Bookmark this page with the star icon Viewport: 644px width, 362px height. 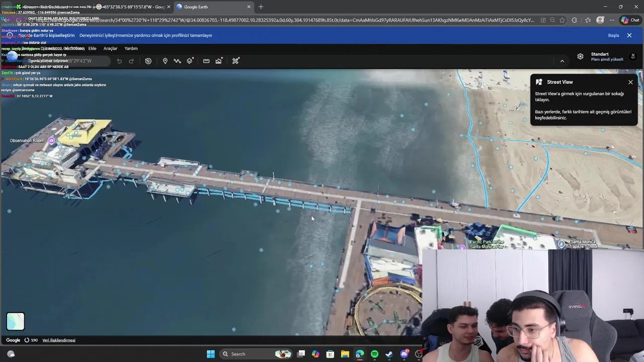[562, 20]
